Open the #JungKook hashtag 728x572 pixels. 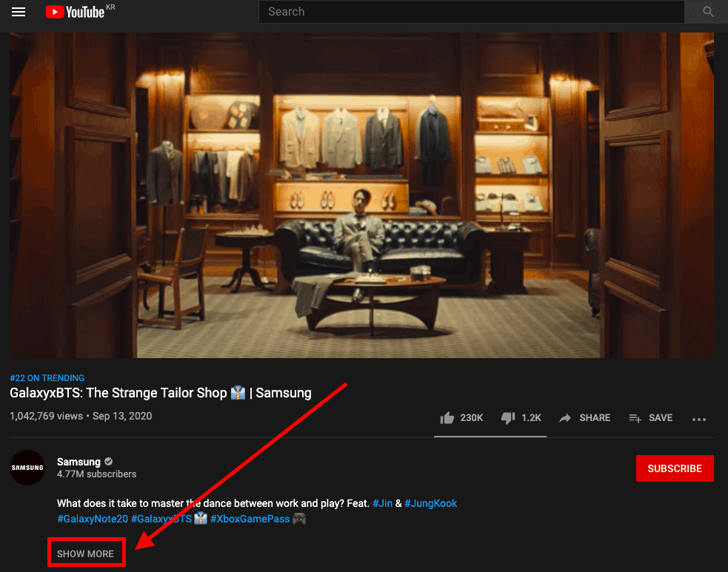[431, 502]
